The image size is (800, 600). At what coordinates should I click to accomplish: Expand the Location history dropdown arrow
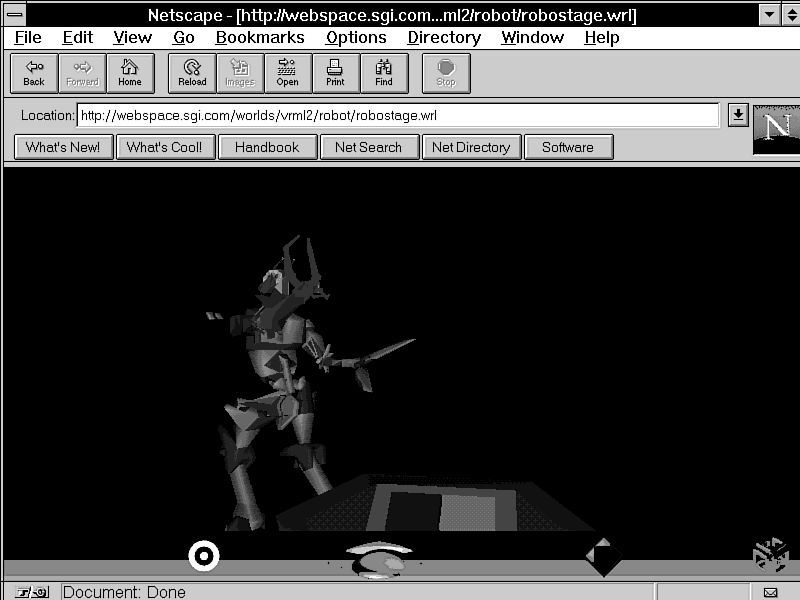pyautogui.click(x=738, y=115)
